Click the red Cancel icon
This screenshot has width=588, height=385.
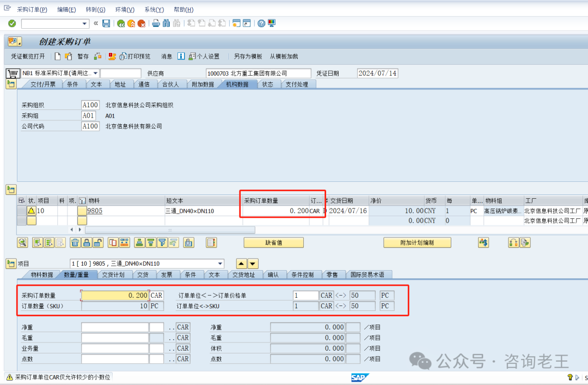point(141,23)
